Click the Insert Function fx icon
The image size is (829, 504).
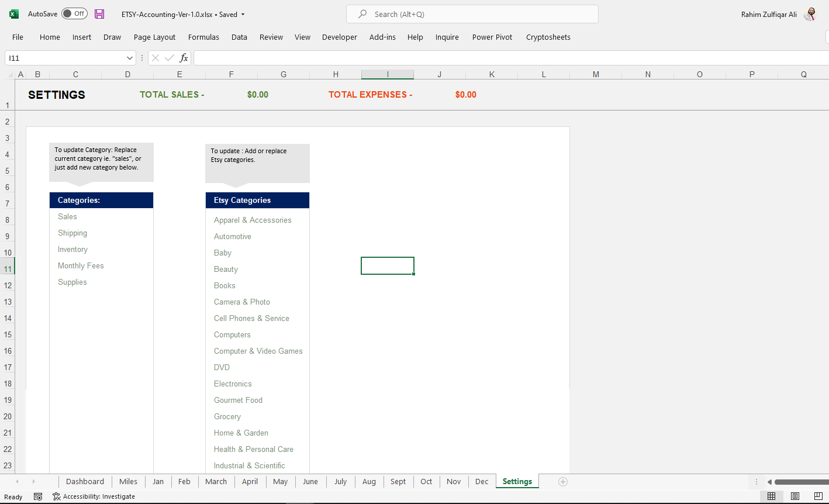pos(184,58)
